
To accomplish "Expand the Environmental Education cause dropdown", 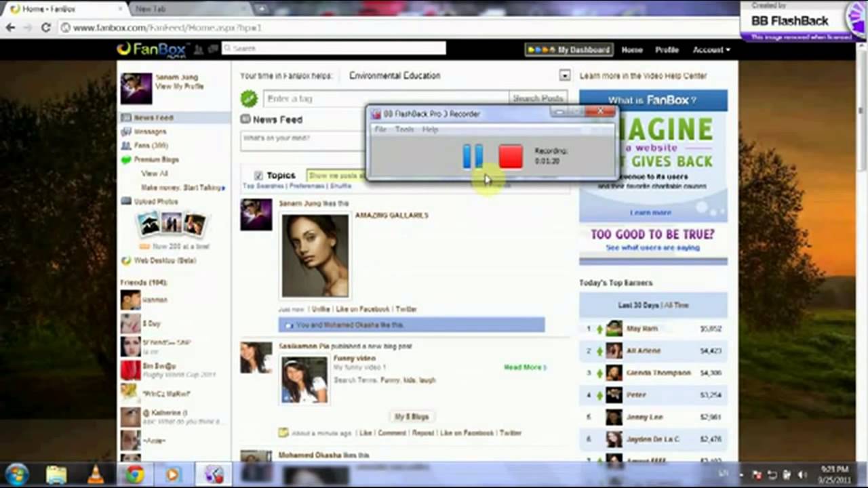I will tap(564, 76).
